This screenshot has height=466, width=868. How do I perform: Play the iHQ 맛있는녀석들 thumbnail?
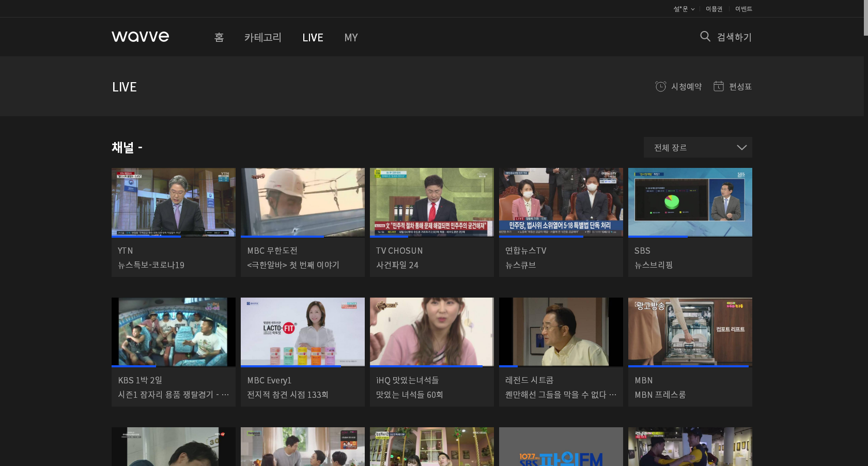(x=432, y=332)
